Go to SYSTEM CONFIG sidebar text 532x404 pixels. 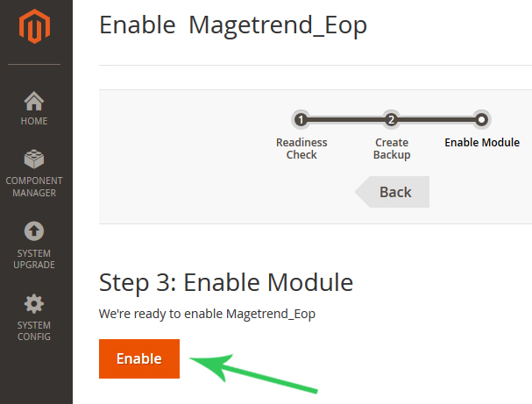tap(34, 330)
